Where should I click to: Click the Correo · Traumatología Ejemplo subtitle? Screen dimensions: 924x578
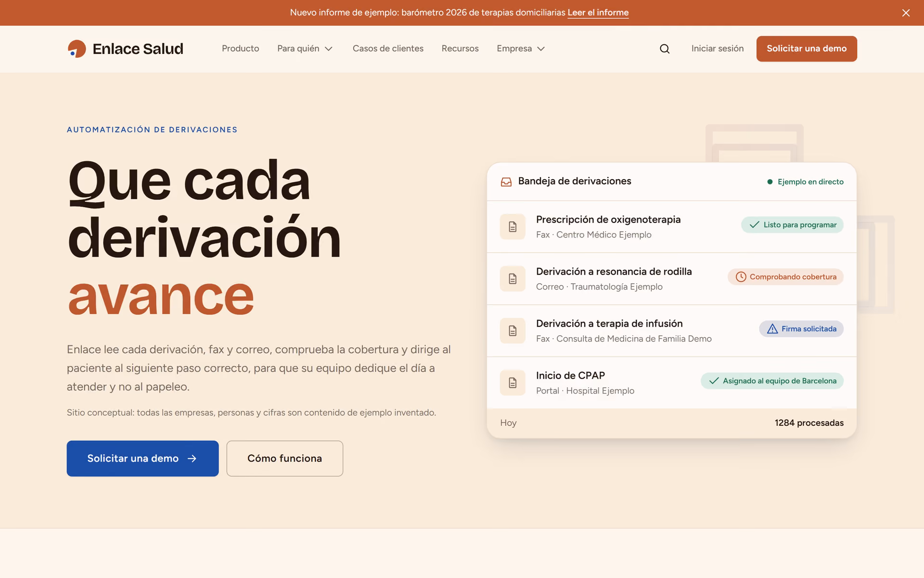[x=599, y=287]
